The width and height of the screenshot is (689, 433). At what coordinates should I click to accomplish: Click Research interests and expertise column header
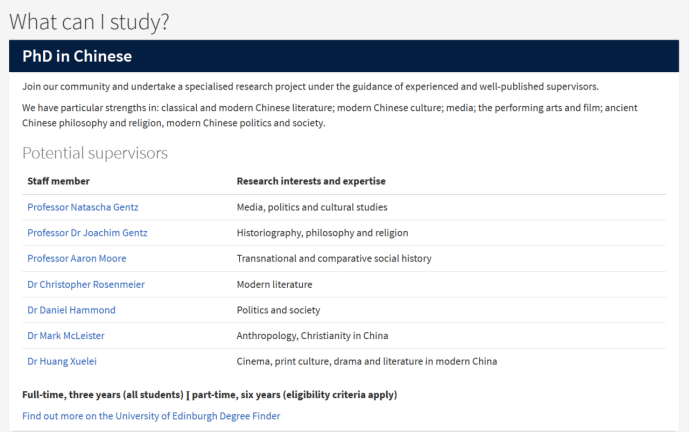point(311,181)
